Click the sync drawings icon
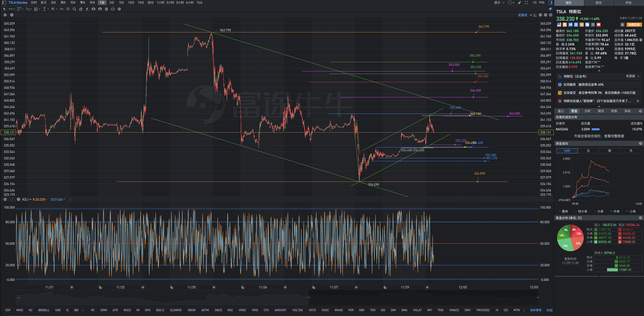 pyautogui.click(x=113, y=9)
